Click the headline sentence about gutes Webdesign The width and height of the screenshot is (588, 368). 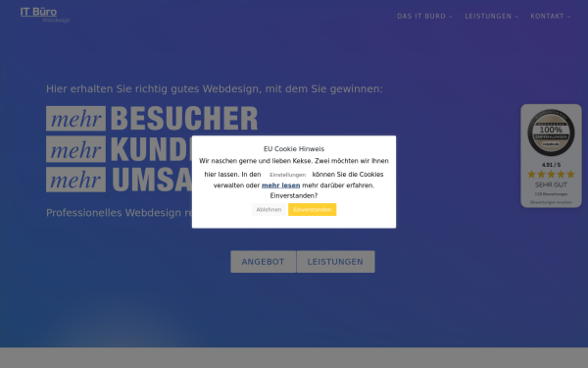[x=215, y=89]
